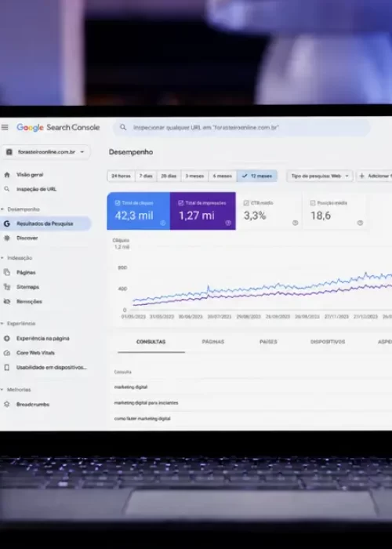Click the property icon next to forasteiroonline.com.br

click(x=9, y=152)
